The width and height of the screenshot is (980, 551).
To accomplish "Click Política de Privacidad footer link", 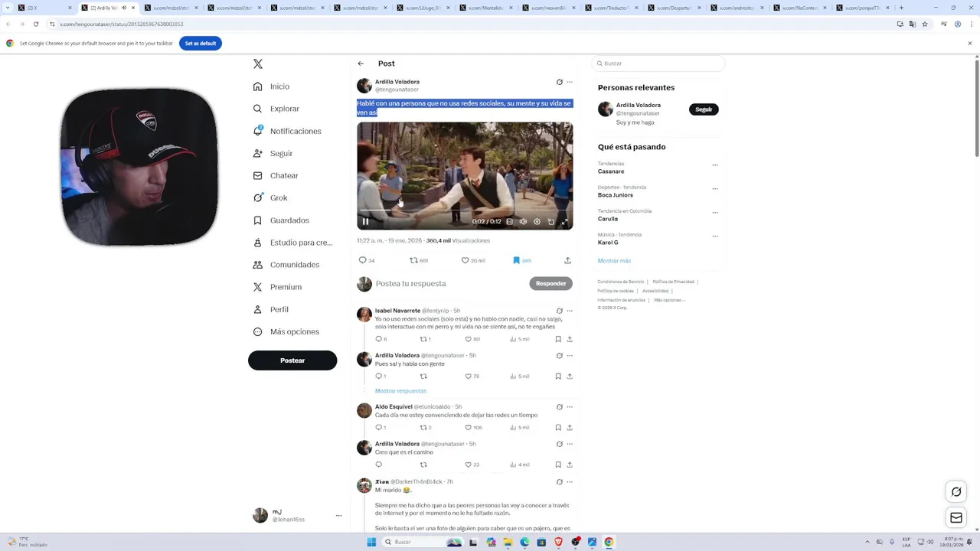I will tap(673, 282).
